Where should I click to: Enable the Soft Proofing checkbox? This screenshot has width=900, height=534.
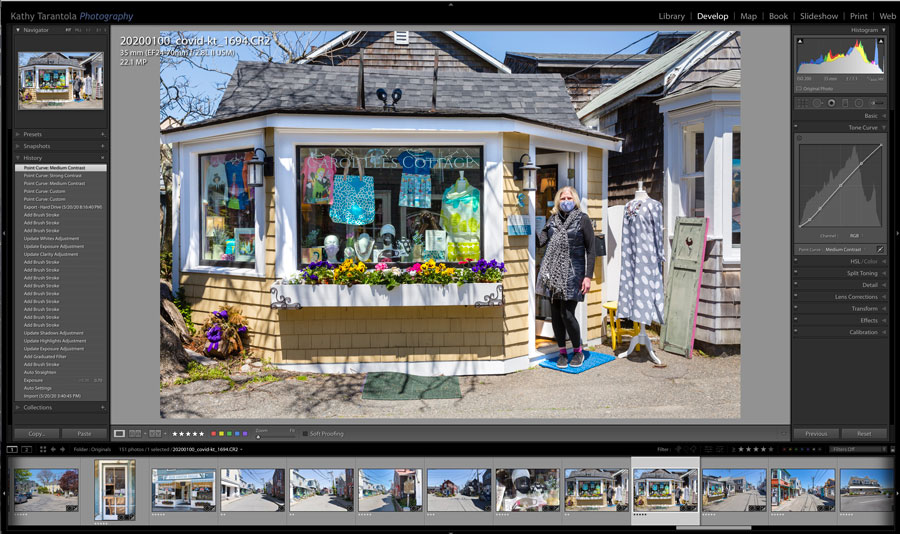point(305,433)
